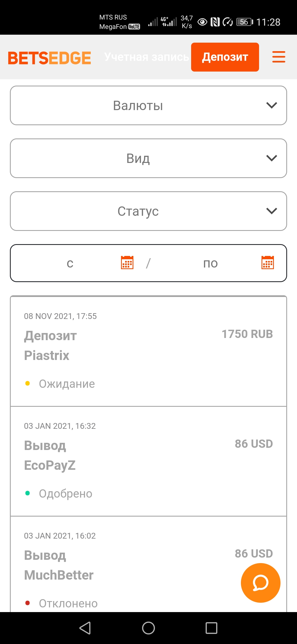Expand the Вид type dropdown
Image resolution: width=297 pixels, height=644 pixels.
point(148,158)
